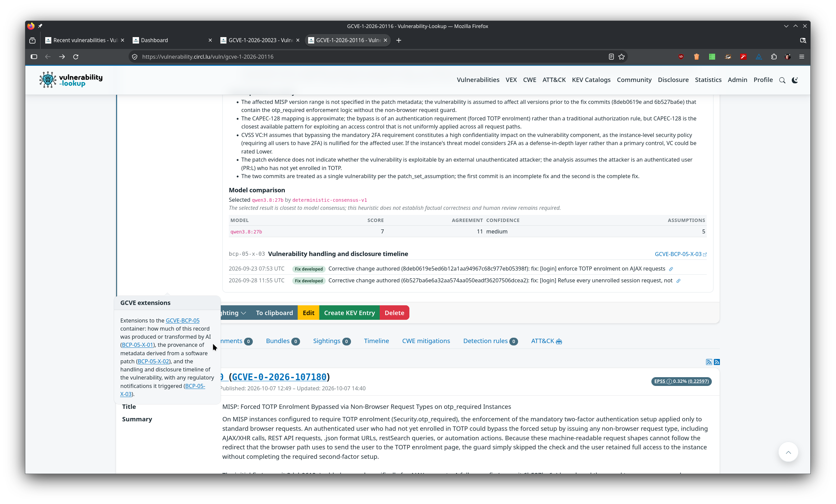Image resolution: width=836 pixels, height=504 pixels.
Task: Open the first RSS feed icon
Action: click(709, 362)
